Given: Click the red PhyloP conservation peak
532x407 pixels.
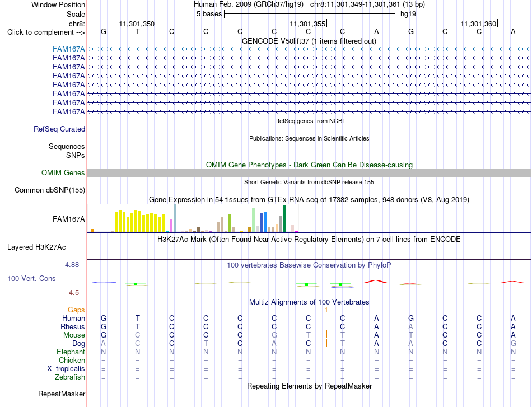Looking at the screenshot, I should (x=376, y=281).
